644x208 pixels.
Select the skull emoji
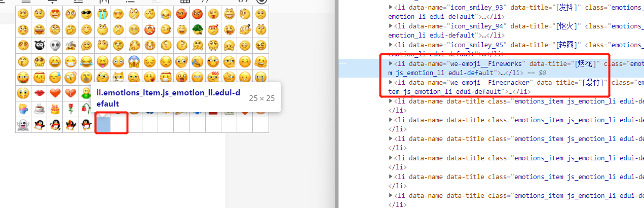tap(55, 46)
